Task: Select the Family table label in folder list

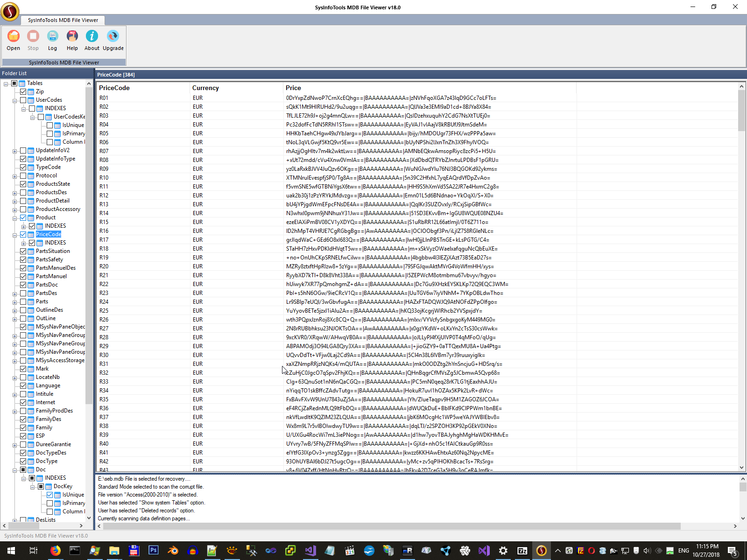Action: tap(44, 427)
